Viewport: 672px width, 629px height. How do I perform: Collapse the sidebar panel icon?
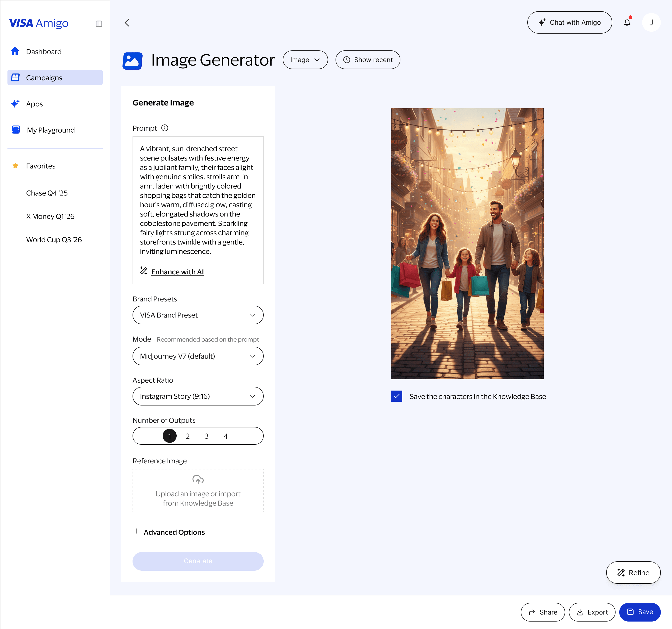[99, 24]
